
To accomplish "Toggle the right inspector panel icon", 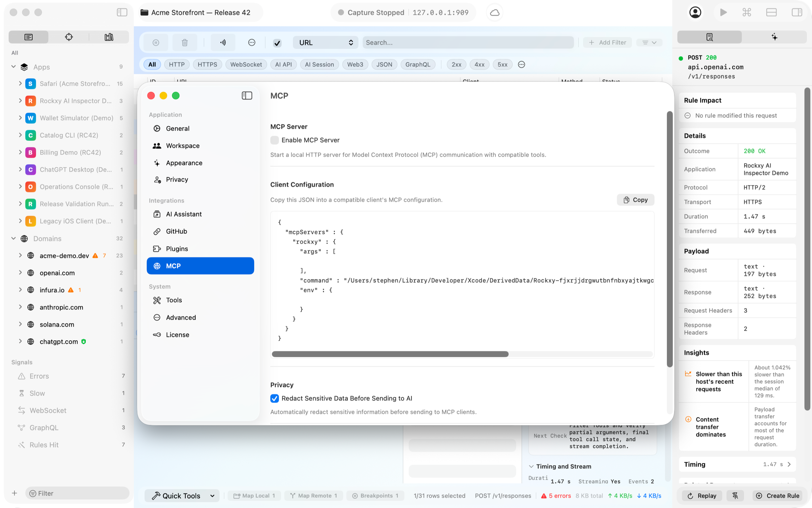I will [797, 12].
